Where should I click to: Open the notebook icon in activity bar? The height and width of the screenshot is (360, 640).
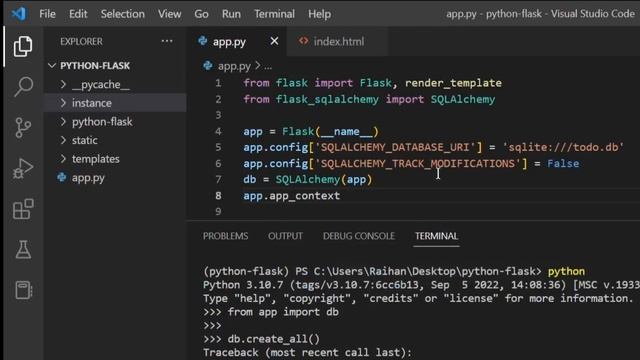tap(23, 290)
